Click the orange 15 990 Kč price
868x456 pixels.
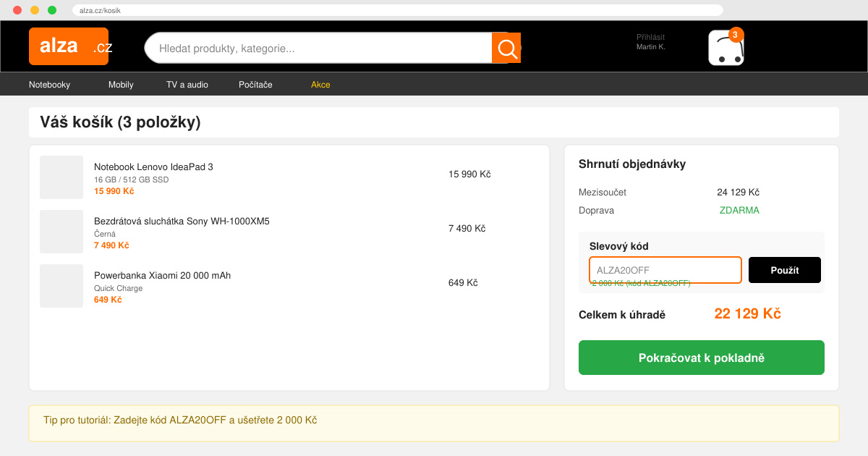tap(114, 191)
